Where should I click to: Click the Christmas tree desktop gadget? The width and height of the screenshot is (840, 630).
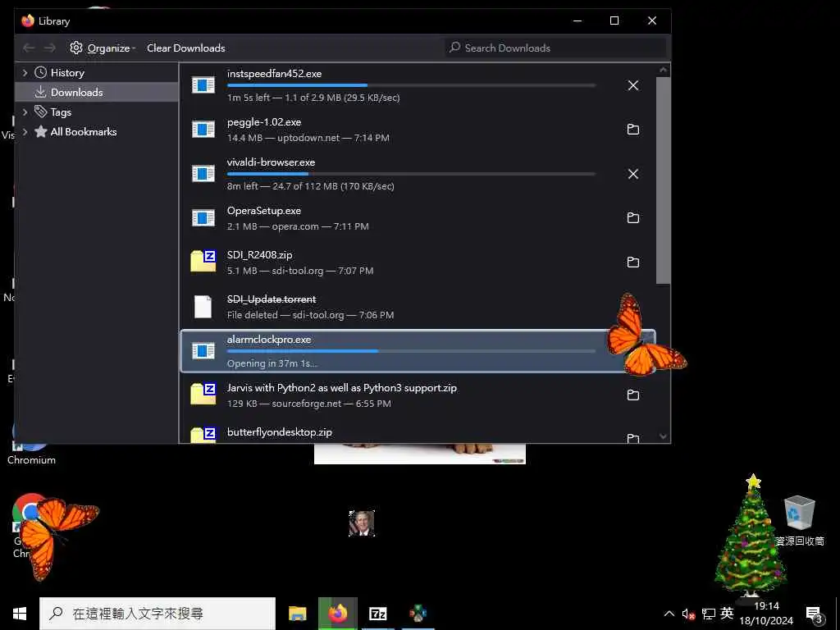coord(750,535)
